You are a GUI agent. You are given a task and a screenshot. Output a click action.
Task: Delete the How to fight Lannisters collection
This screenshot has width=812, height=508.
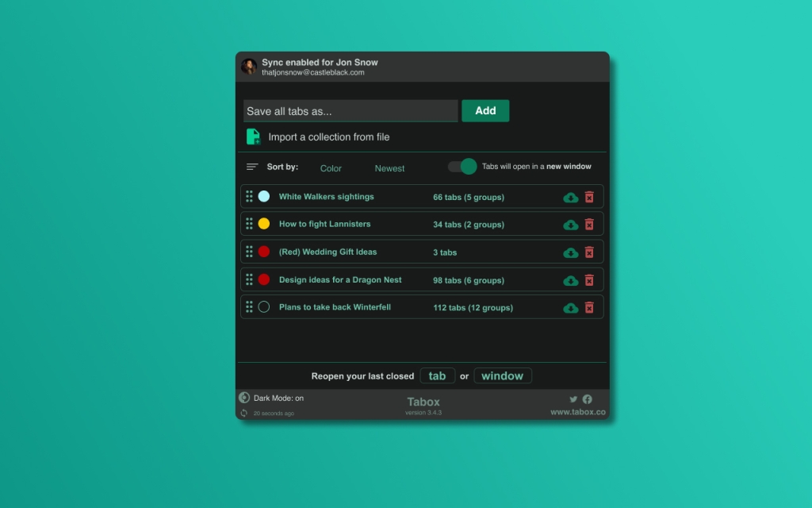tap(589, 225)
